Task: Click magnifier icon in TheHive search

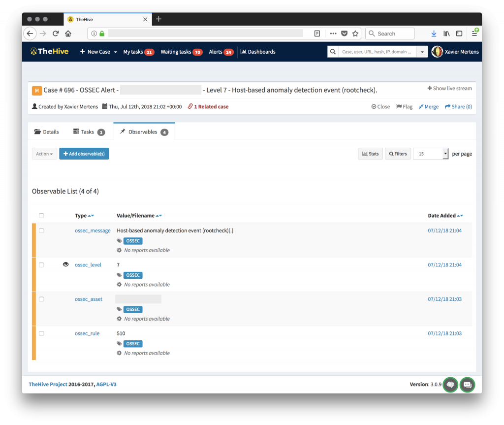Action: pyautogui.click(x=333, y=52)
